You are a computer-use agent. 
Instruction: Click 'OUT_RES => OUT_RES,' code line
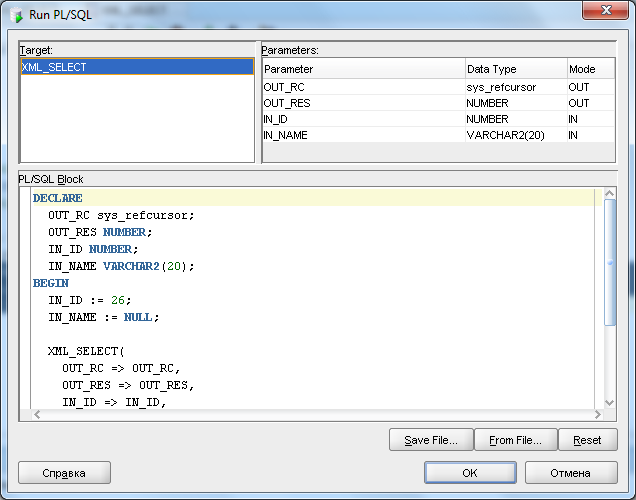tap(128, 385)
